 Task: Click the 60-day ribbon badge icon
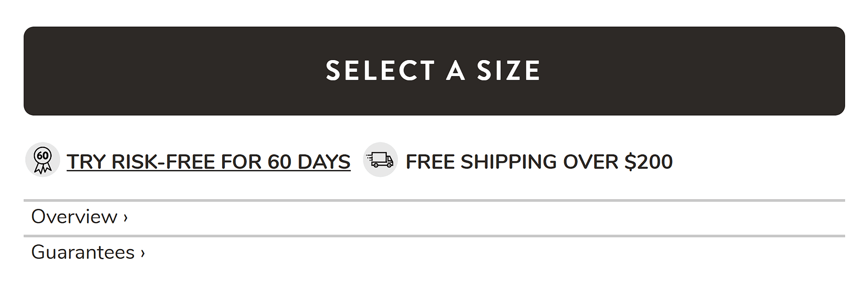coord(43,160)
